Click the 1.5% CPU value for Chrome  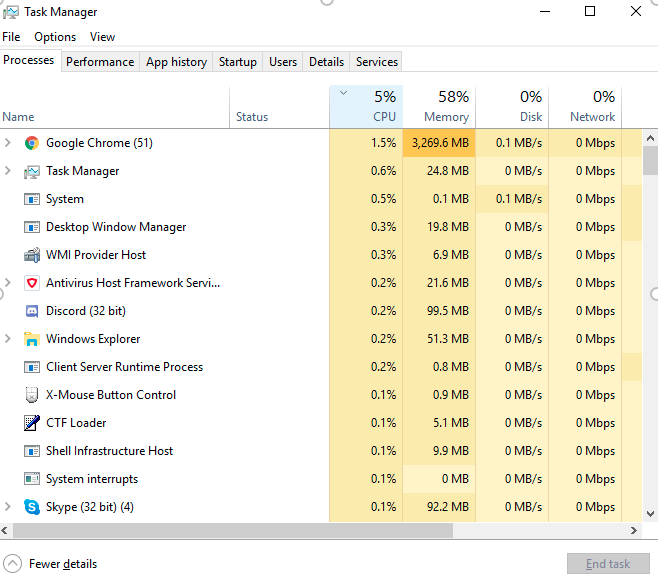tap(384, 143)
